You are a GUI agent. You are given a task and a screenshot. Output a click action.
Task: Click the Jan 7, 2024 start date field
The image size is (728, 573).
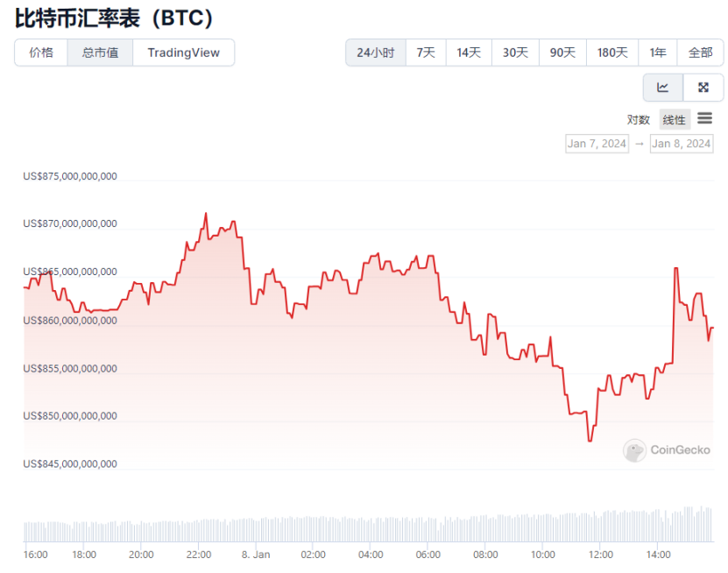coord(597,144)
